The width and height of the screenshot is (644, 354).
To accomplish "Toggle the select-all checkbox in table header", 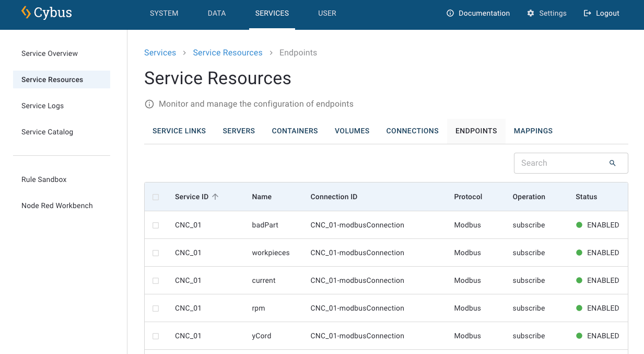I will click(156, 197).
